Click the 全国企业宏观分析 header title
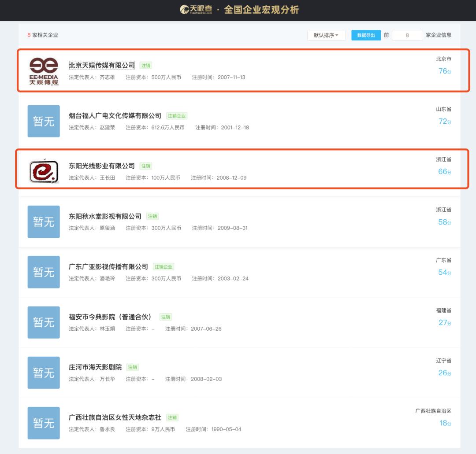 coord(261,10)
